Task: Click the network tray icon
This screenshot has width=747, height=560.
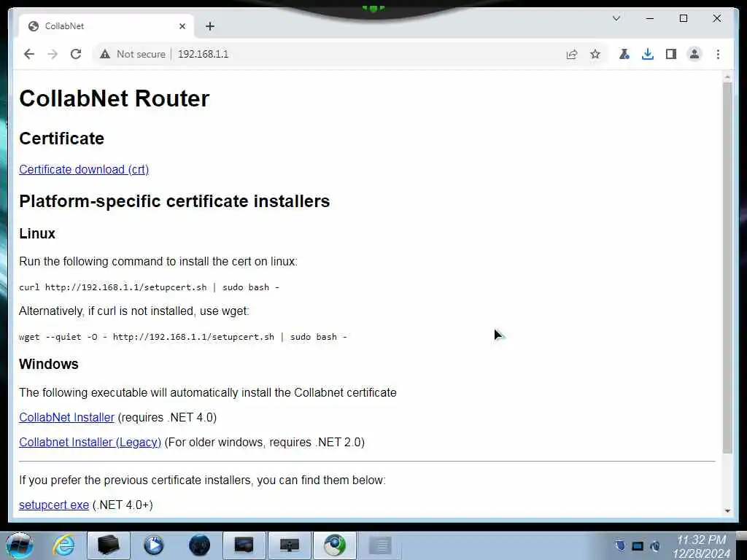Action: tap(638, 545)
